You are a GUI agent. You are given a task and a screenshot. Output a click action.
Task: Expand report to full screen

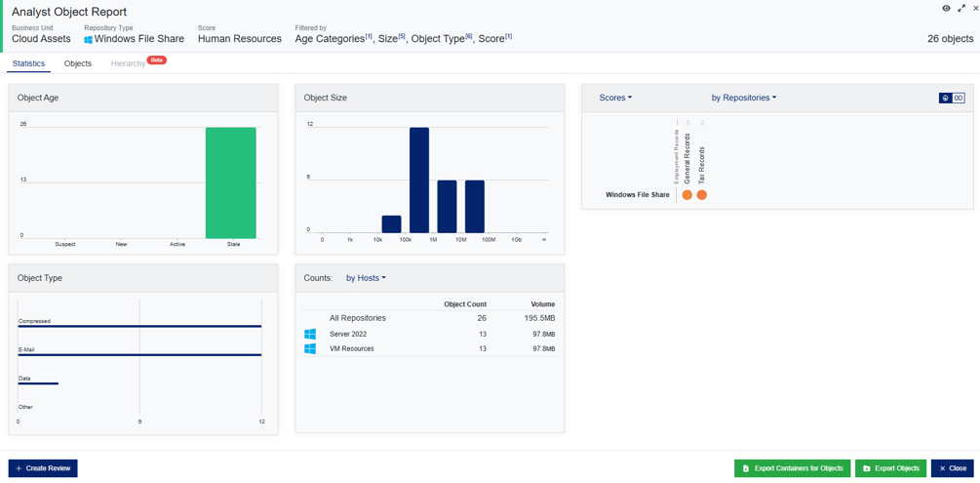click(961, 8)
